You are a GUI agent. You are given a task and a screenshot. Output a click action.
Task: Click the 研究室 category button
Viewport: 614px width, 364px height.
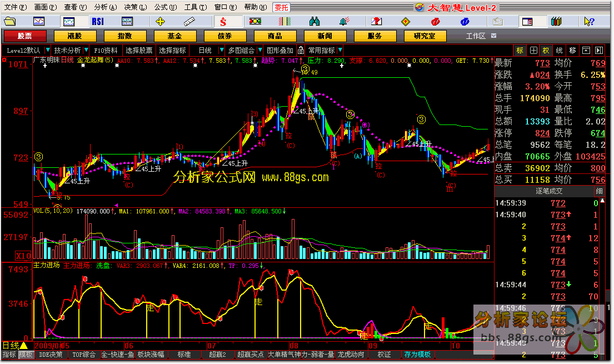[x=425, y=36]
